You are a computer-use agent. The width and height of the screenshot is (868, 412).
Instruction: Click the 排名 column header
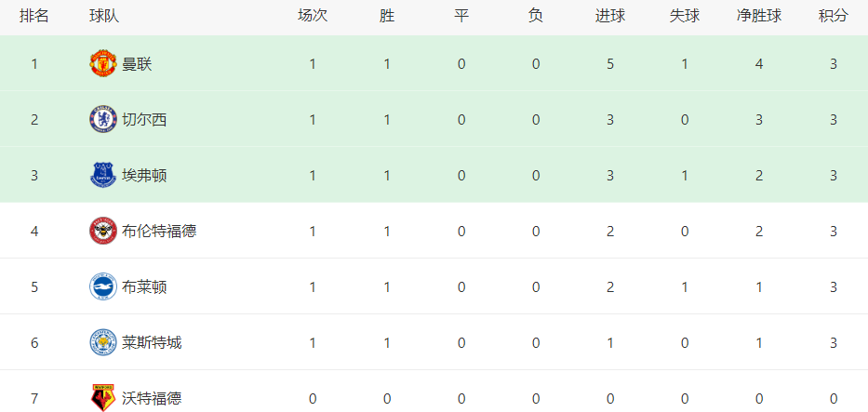coord(34,16)
